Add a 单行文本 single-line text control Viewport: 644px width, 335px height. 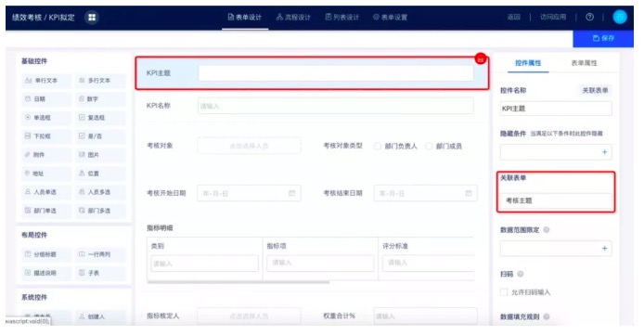click(46, 81)
